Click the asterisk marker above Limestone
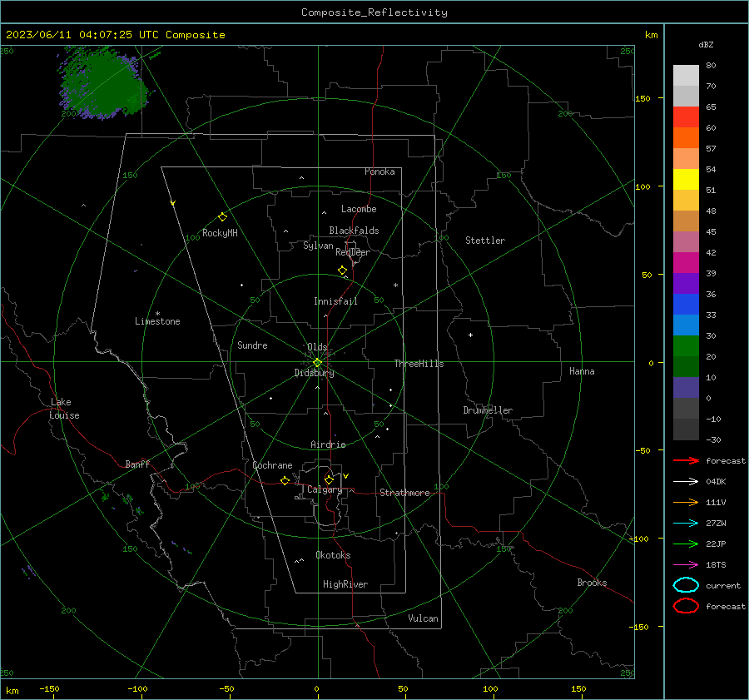Screen dimensions: 749x700 [x=157, y=314]
